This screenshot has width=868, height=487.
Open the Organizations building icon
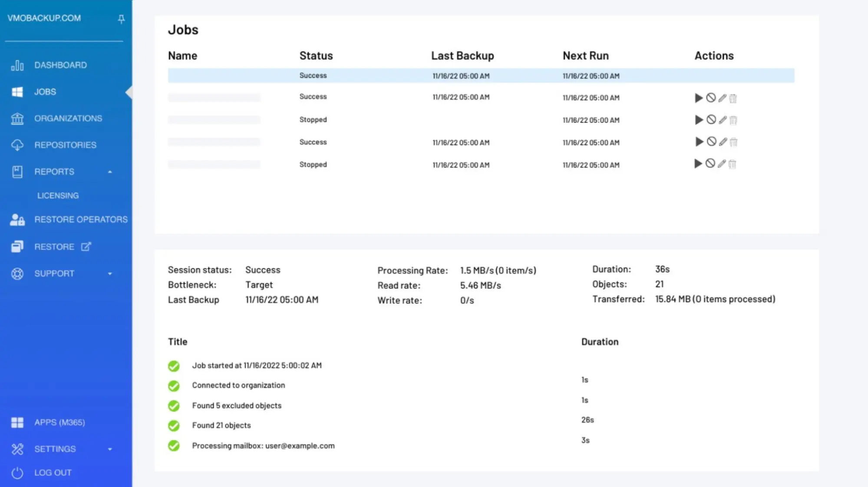coord(17,118)
